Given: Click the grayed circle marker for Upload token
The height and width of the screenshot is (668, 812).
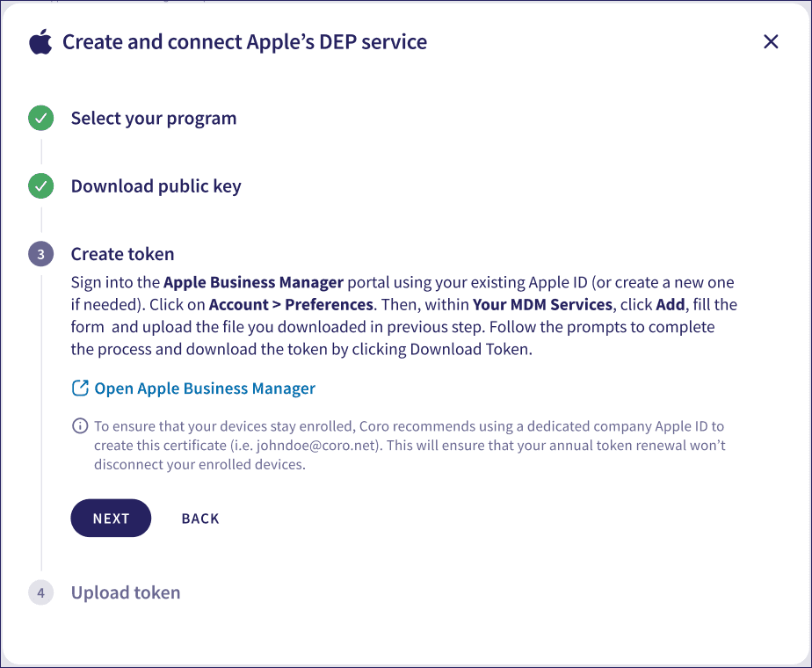Looking at the screenshot, I should click(40, 592).
